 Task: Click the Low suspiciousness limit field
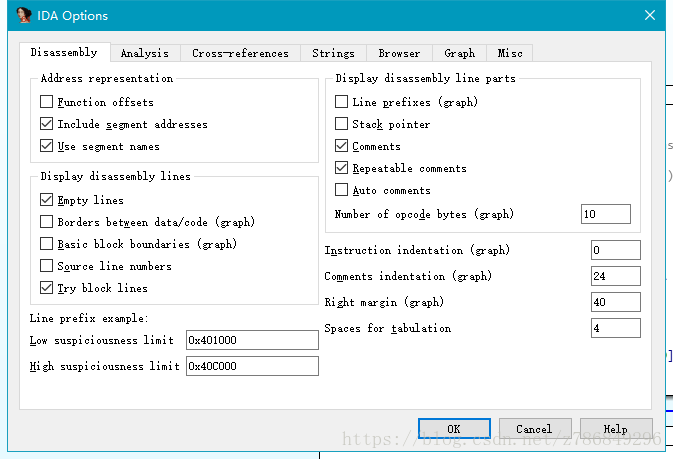point(252,340)
